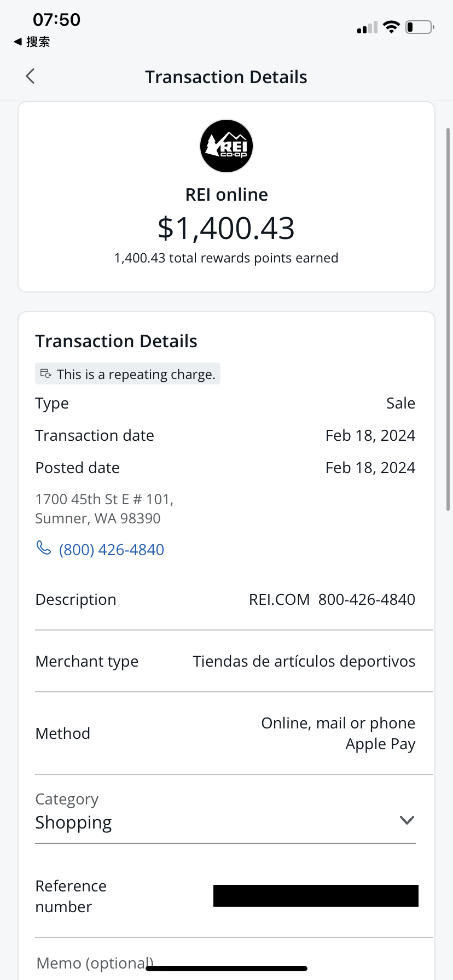Tap the repeating charge icon
The image size is (453, 980).
point(46,374)
